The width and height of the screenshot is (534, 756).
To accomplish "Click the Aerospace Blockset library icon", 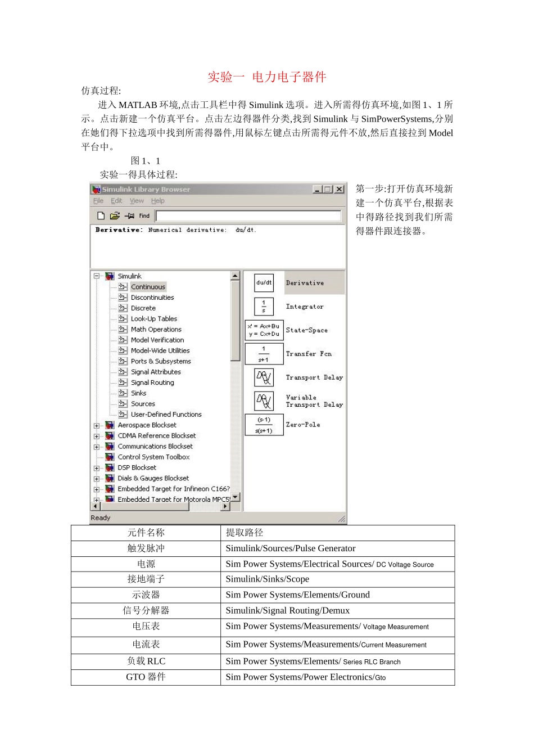I will (110, 426).
